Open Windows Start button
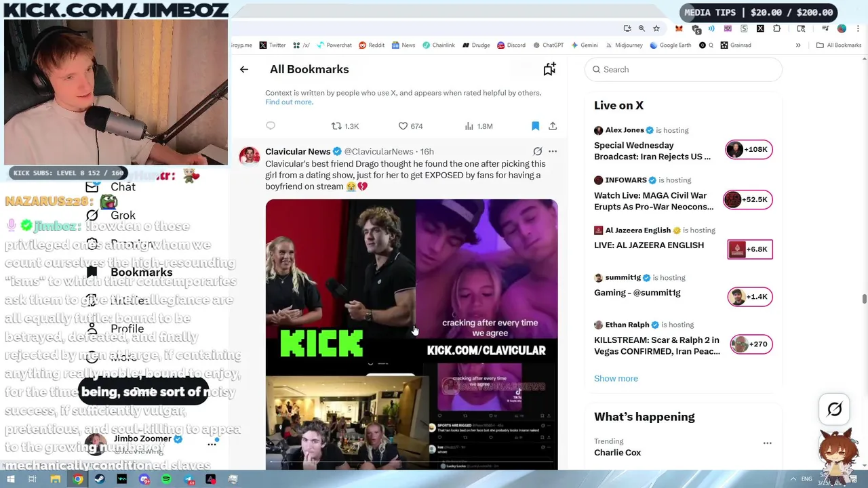This screenshot has width=868, height=488. pyautogui.click(x=10, y=479)
